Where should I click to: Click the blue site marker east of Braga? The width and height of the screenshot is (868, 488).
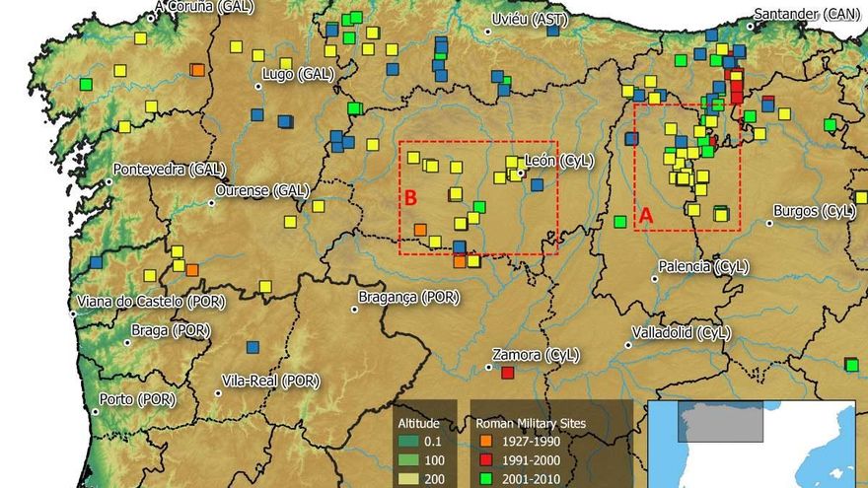tap(253, 347)
